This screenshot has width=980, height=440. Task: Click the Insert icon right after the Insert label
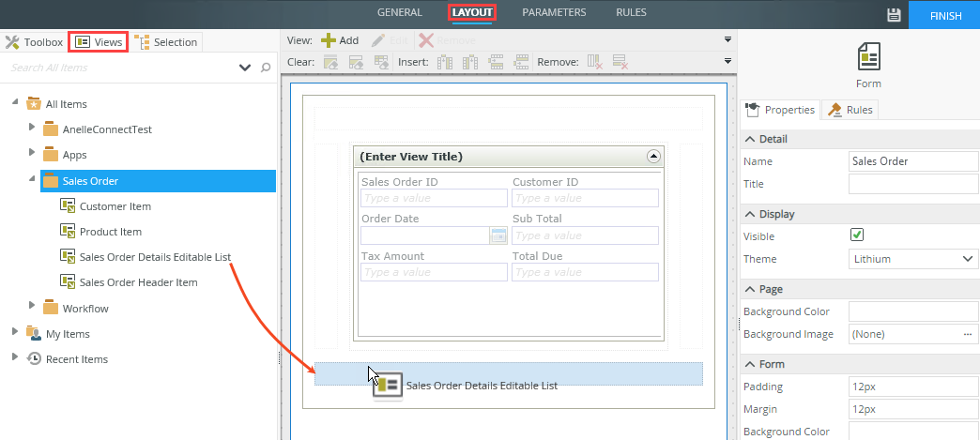tap(444, 62)
